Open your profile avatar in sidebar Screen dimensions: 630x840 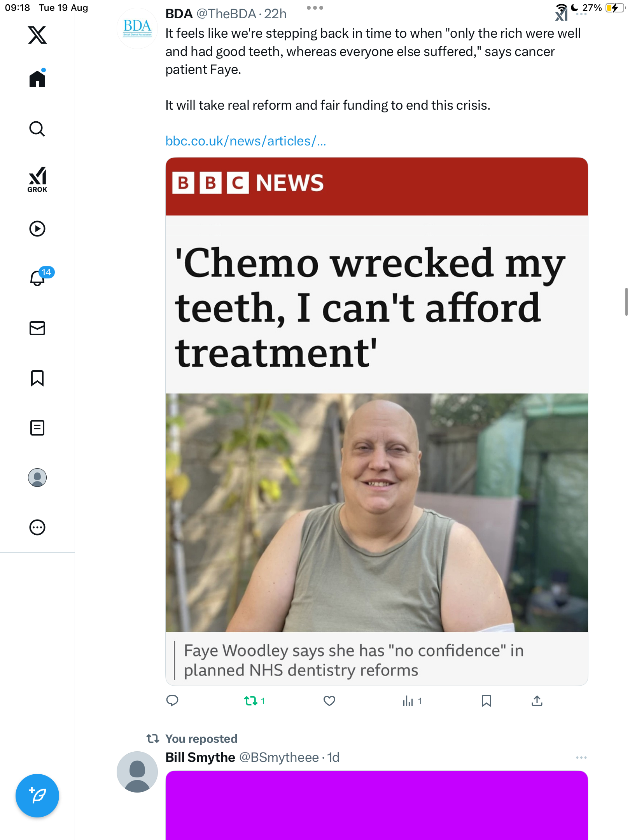point(37,478)
